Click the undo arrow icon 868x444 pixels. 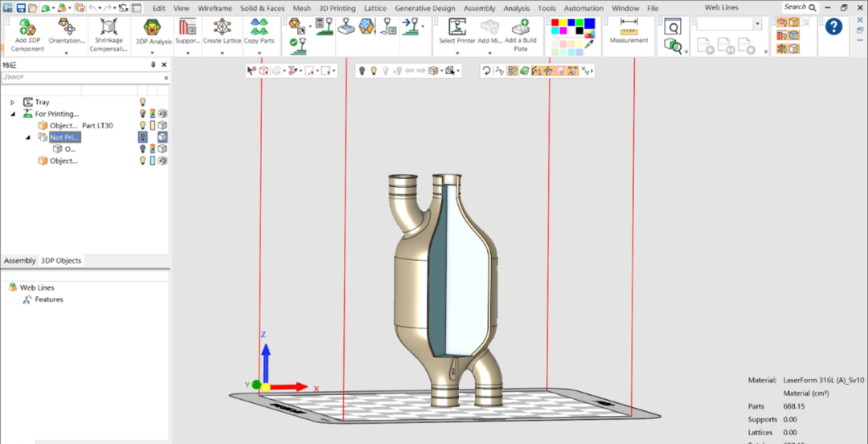[x=92, y=8]
